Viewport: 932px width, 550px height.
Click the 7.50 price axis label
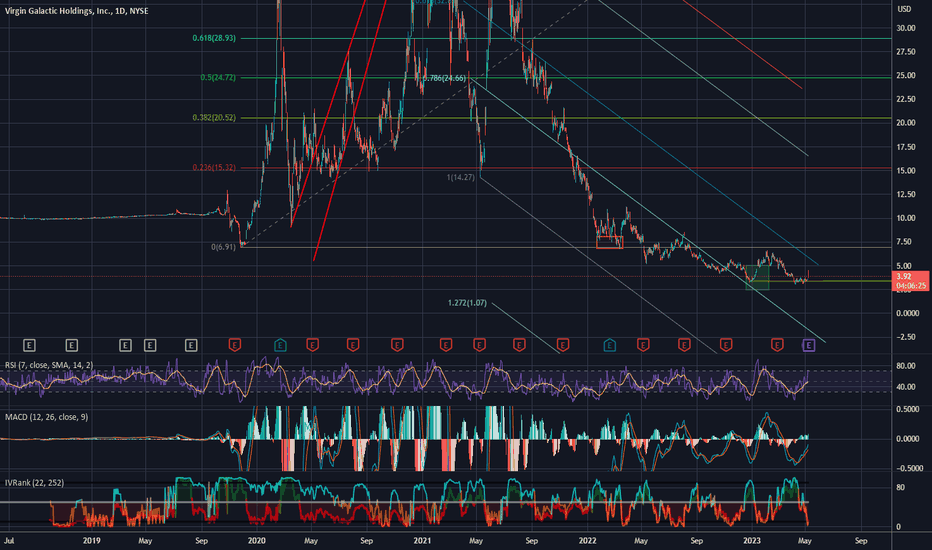[904, 242]
